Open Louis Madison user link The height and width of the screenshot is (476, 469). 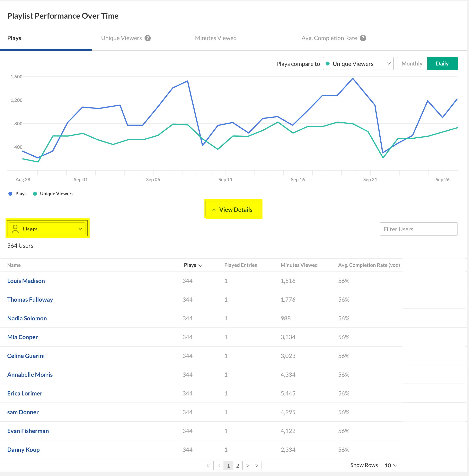[x=26, y=281]
